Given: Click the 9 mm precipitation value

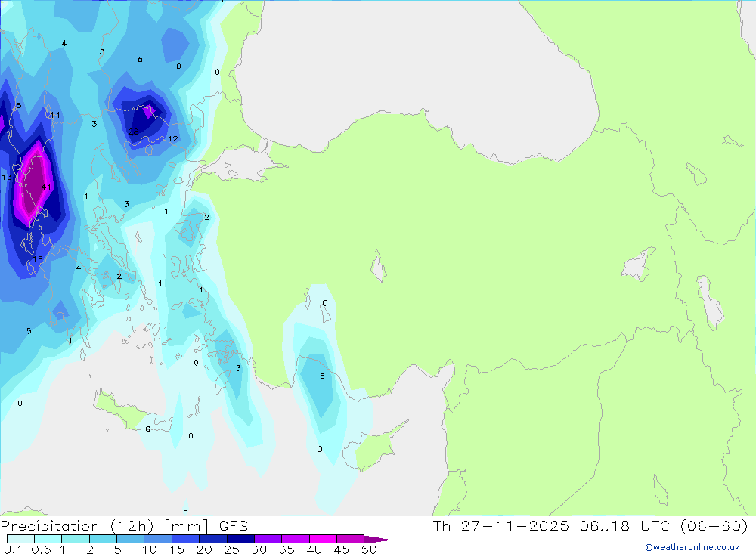Looking at the screenshot, I should coord(179,67).
